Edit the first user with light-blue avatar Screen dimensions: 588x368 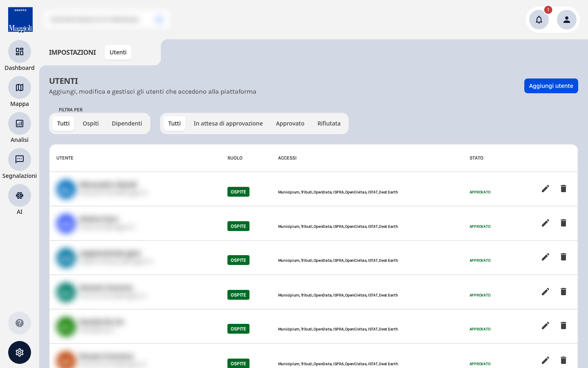click(x=546, y=188)
